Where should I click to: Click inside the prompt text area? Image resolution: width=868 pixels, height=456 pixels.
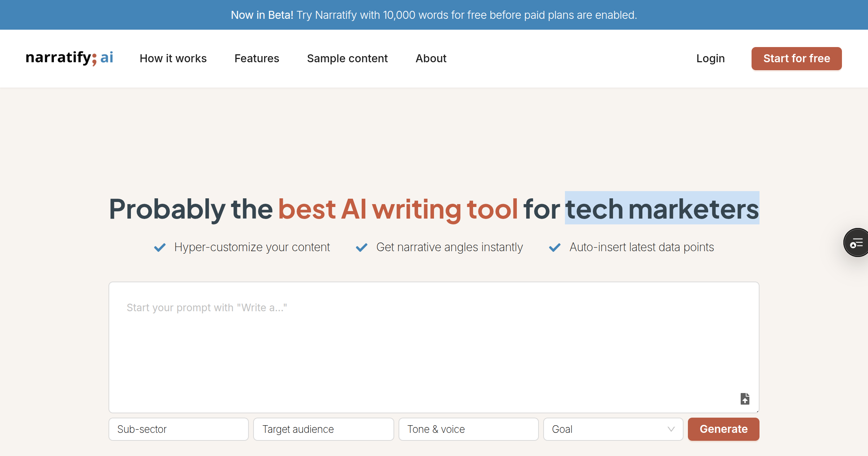[x=433, y=347]
